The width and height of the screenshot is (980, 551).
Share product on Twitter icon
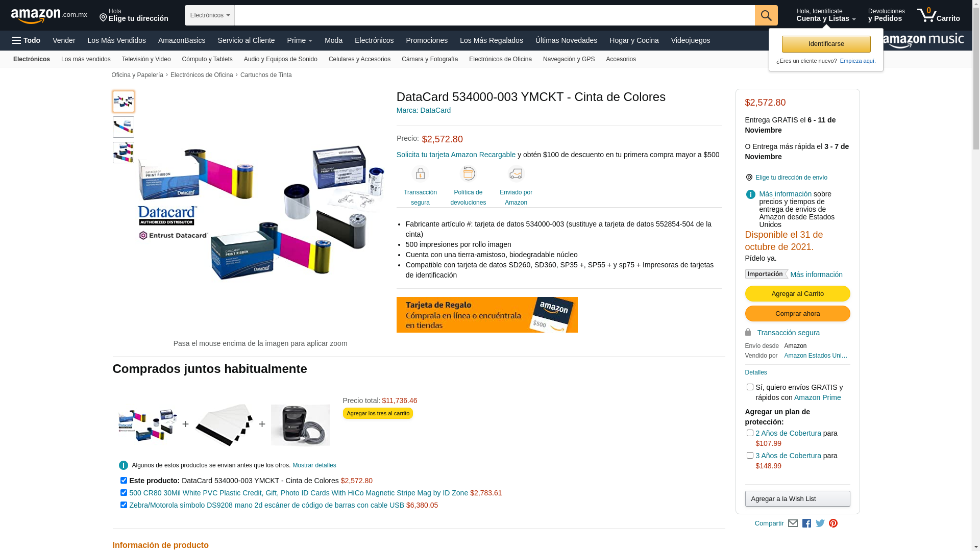click(x=820, y=523)
